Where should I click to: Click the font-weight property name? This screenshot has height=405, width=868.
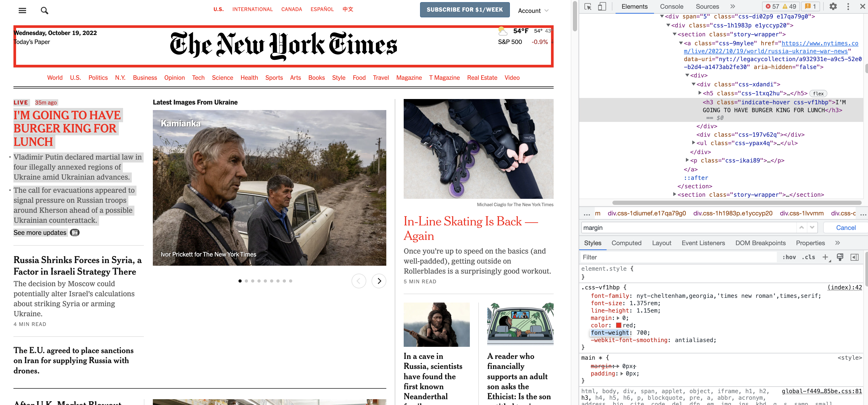[x=610, y=333]
